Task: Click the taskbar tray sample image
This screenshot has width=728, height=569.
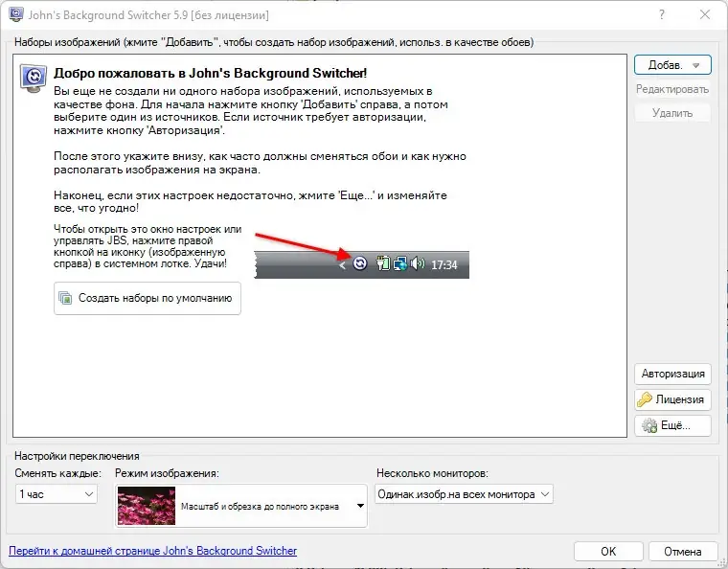Action: point(362,264)
